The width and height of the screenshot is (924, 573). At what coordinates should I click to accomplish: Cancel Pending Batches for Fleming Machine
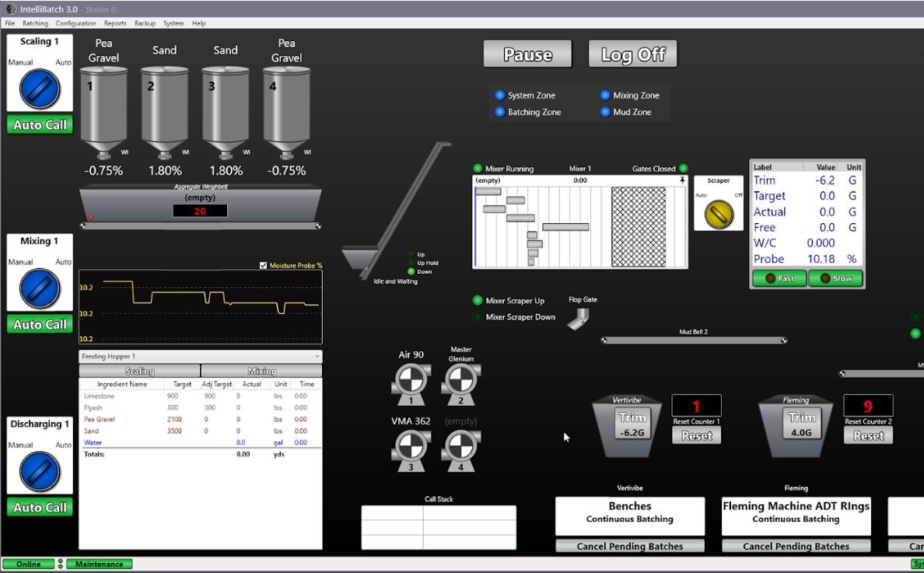[796, 547]
